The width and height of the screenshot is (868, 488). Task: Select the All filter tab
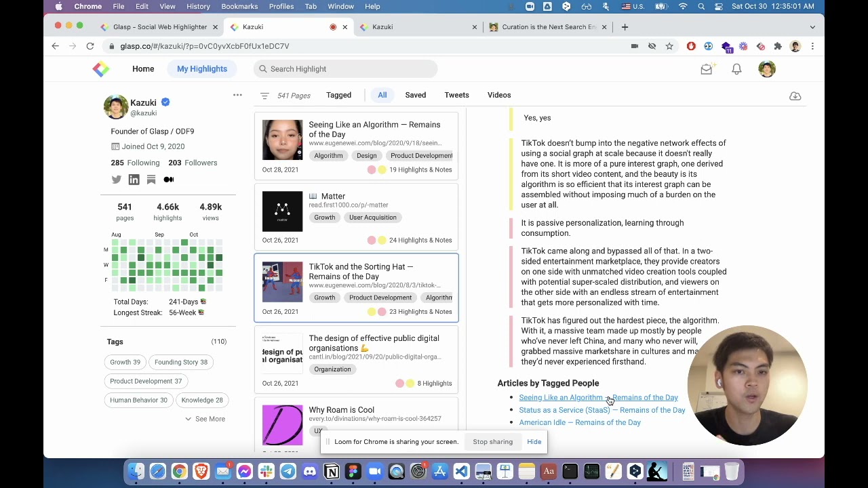click(x=382, y=95)
